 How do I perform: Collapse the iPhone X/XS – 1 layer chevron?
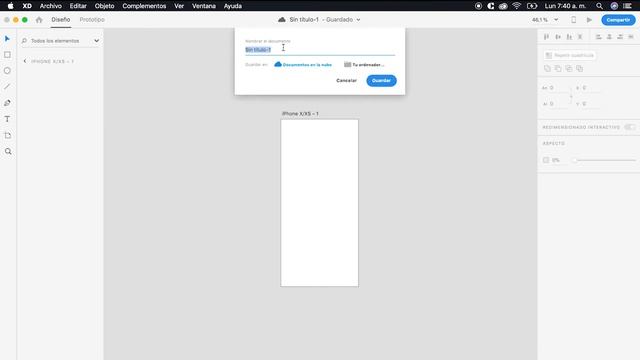[25, 61]
